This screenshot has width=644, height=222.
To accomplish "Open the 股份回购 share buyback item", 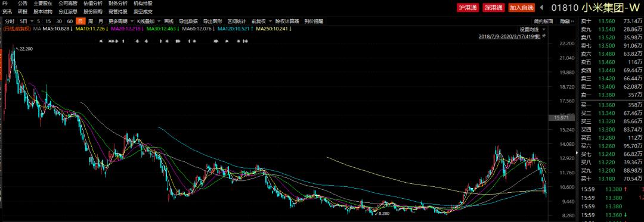I will 93,11.
